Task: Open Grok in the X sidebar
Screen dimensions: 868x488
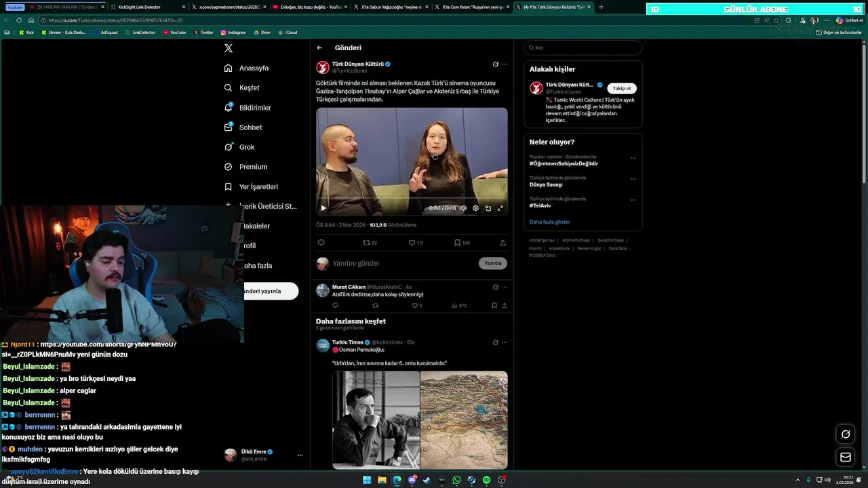Action: (239, 147)
